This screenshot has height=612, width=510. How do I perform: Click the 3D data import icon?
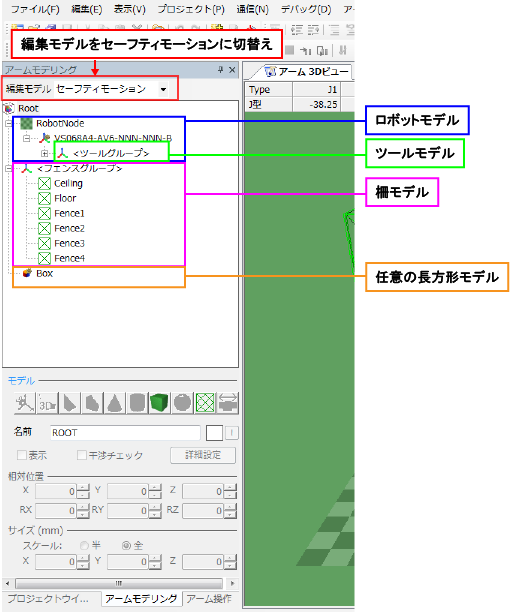(47, 402)
